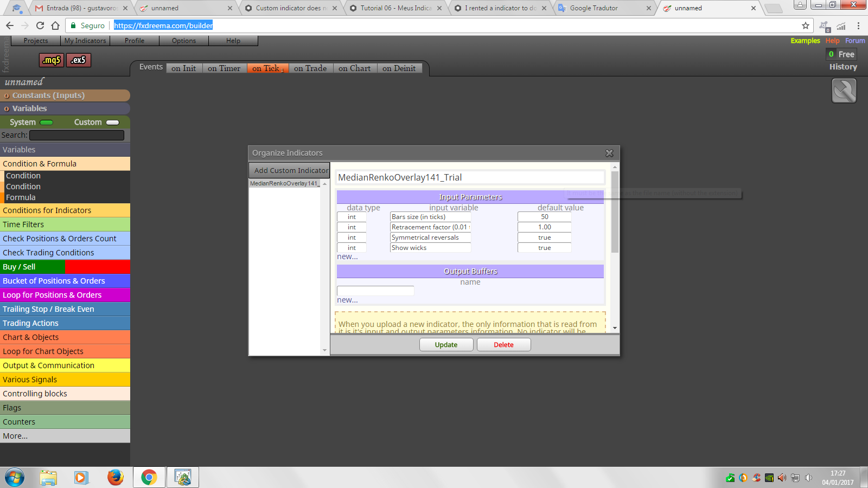Open Windows Explorer from taskbar
This screenshot has width=868, height=488.
(48, 478)
